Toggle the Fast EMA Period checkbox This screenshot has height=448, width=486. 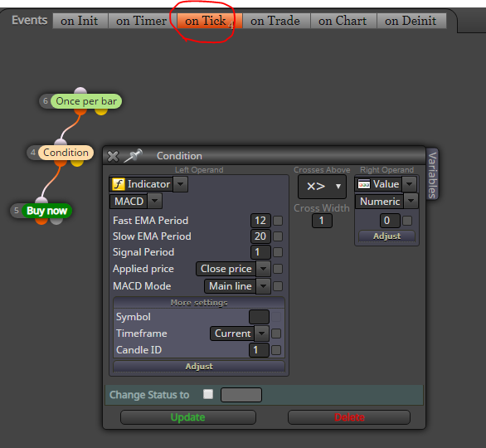point(278,221)
